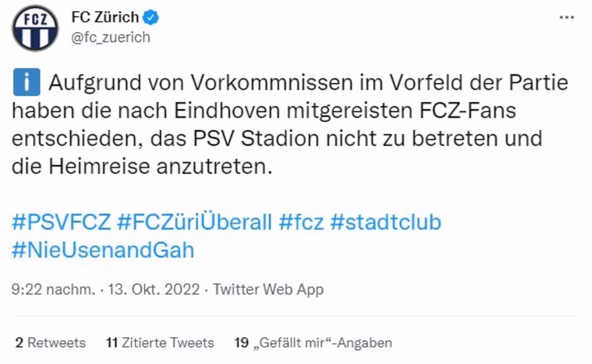This screenshot has width=592, height=364.
Task: Open the FC Zürich display name
Action: [105, 17]
